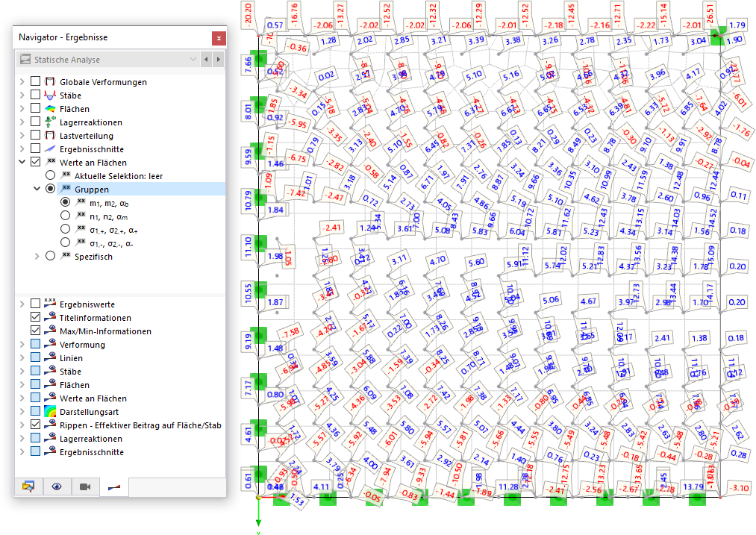Go to next analysis with right arrow
756x535 pixels.
(219, 59)
